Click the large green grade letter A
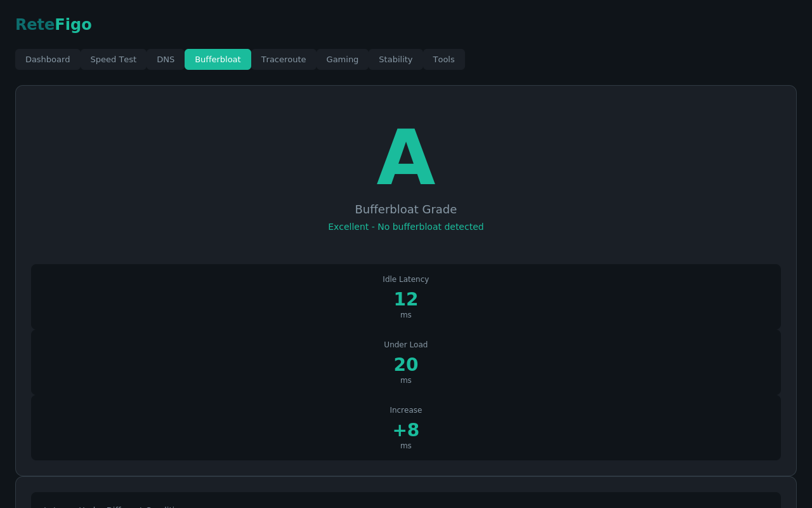812x508 pixels. (x=406, y=156)
